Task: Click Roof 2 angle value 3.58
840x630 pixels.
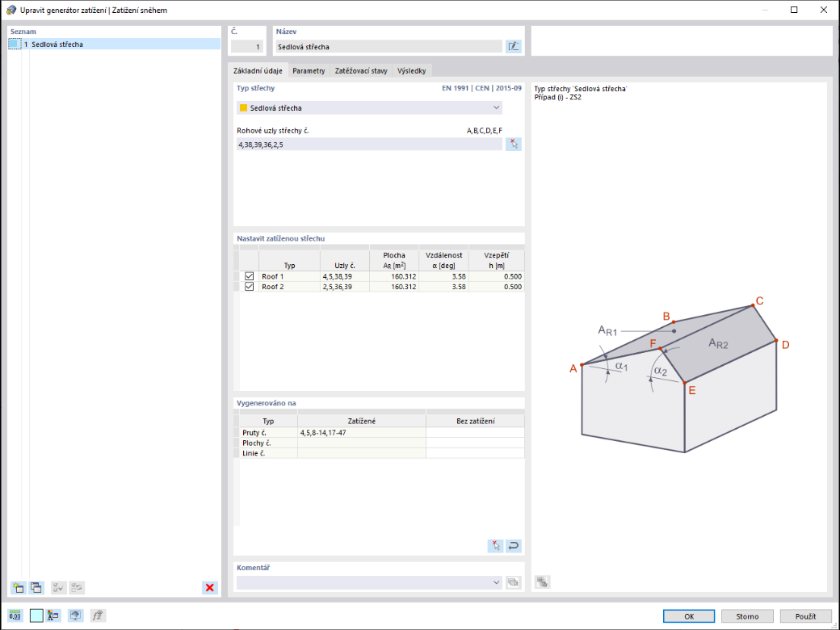Action: tap(443, 287)
